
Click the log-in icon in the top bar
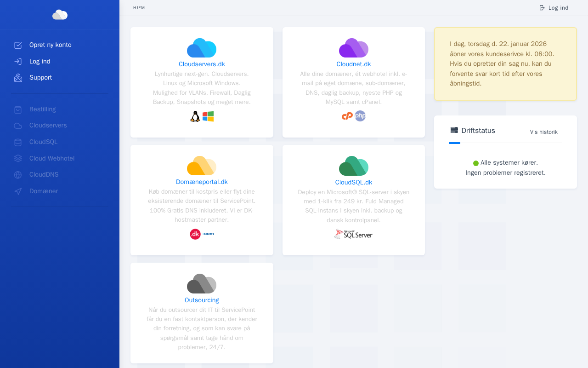tap(542, 8)
